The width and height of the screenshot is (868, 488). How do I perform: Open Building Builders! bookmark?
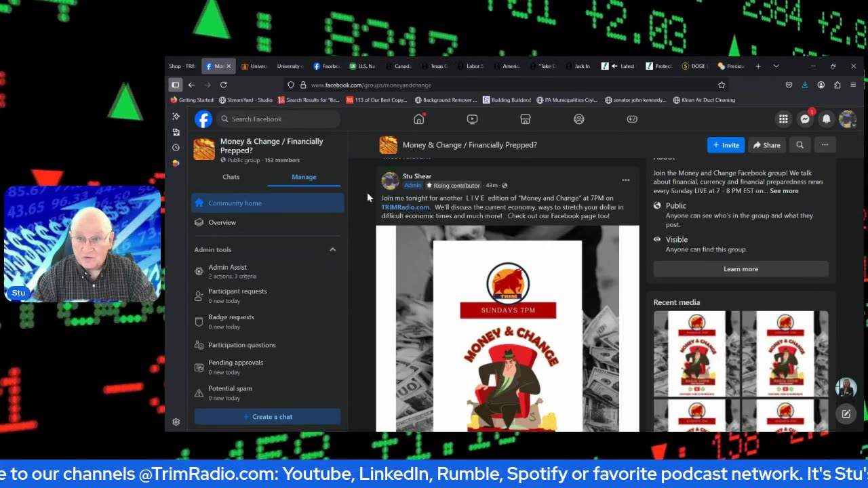coord(507,100)
